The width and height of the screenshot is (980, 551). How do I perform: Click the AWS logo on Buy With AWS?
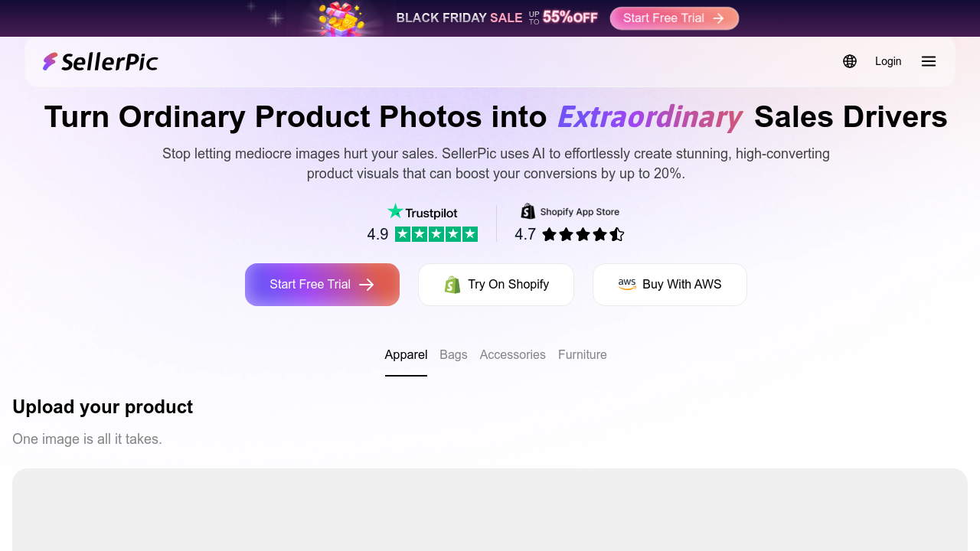click(x=627, y=284)
